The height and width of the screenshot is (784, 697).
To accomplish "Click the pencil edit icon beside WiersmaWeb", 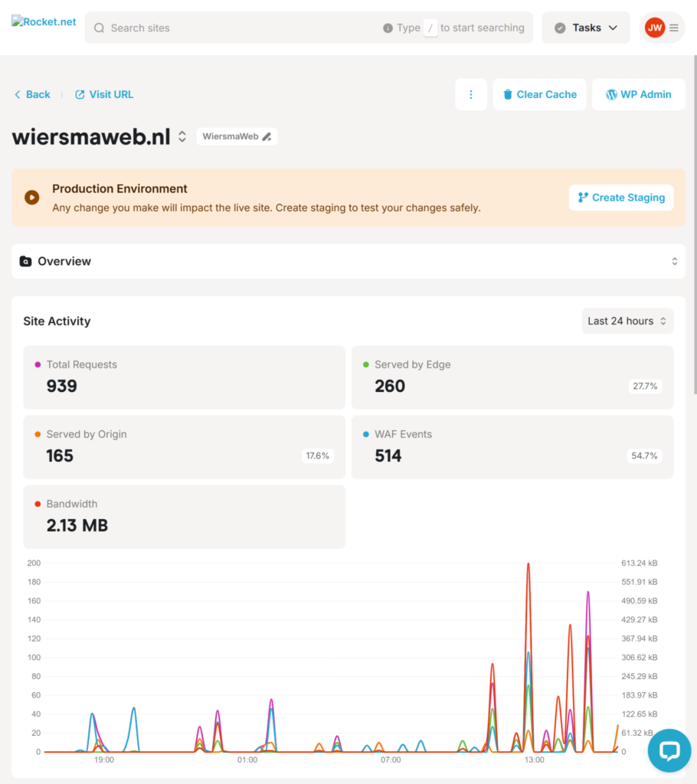I will pyautogui.click(x=267, y=136).
